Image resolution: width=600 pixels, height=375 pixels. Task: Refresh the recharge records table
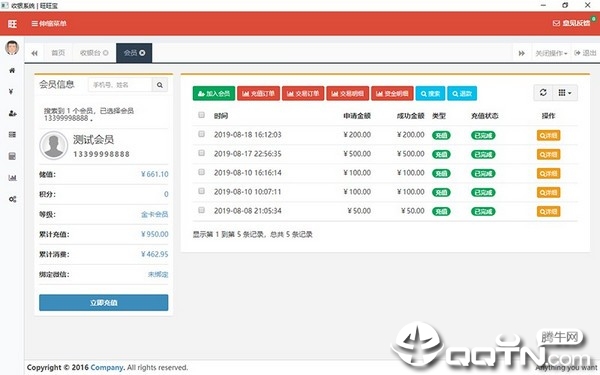point(543,93)
